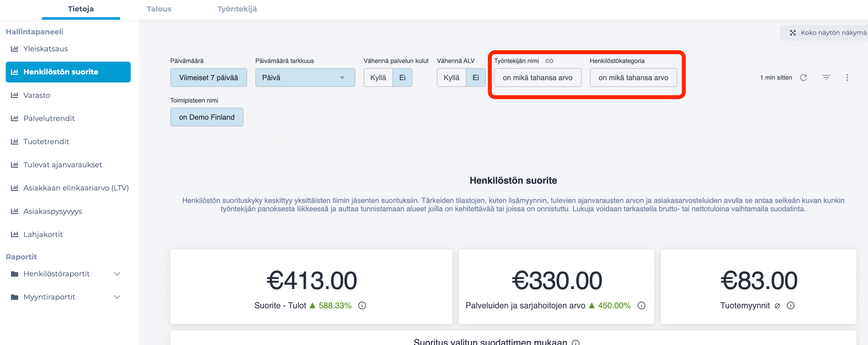Open the Henkilöstökategoria filter field
The height and width of the screenshot is (345, 868).
coord(633,78)
